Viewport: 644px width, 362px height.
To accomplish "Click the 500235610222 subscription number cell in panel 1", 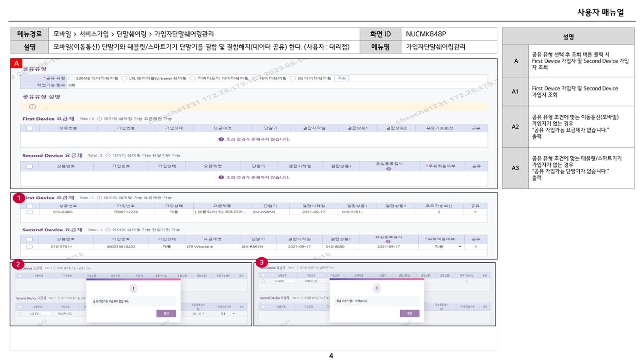I will click(x=121, y=247).
